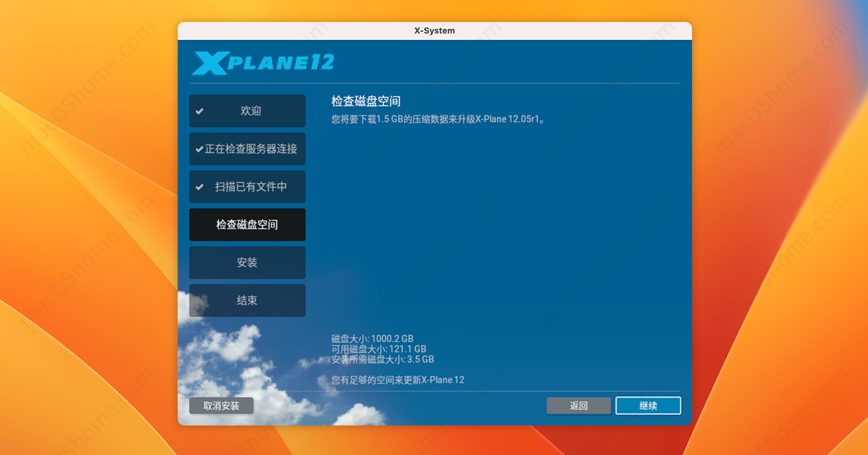Select the 欢迎 step in sidebar
868x455 pixels.
247,111
